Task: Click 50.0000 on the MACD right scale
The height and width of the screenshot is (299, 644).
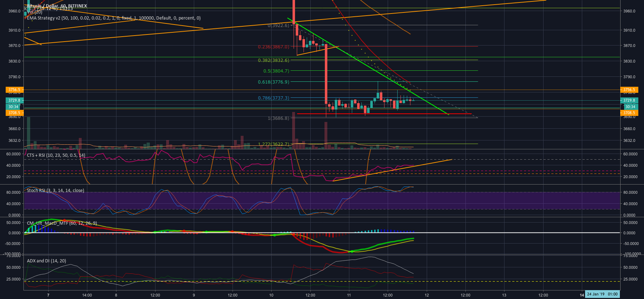Action: pyautogui.click(x=630, y=223)
